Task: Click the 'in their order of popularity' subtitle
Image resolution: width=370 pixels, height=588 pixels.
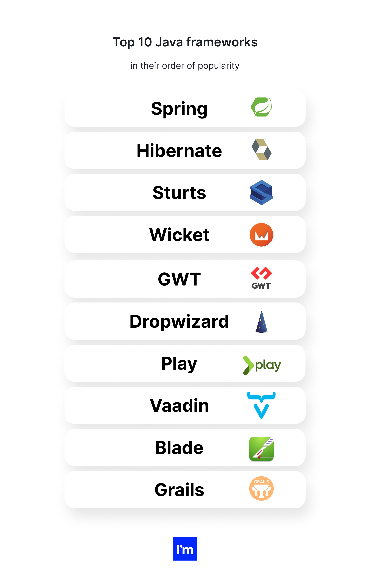Action: 185,66
